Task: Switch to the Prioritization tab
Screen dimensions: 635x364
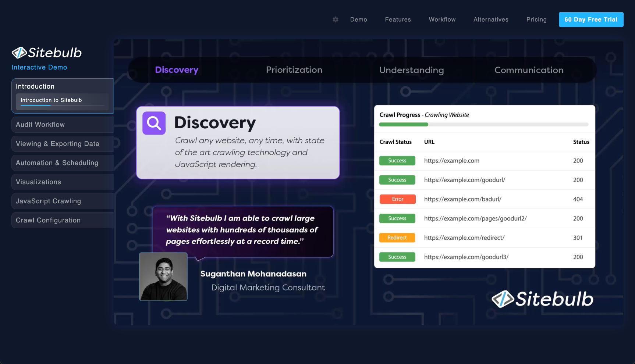Action: tap(294, 70)
